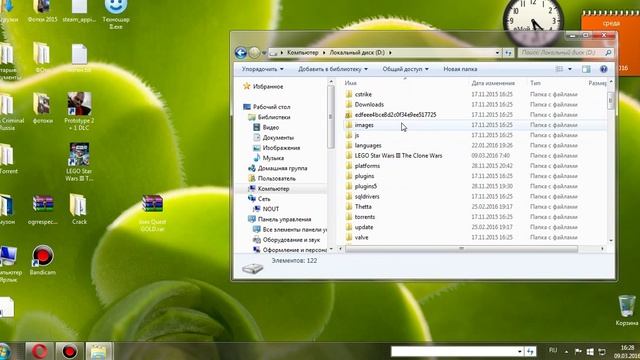Select Видео library in tree
Viewport: 640px width, 360px height.
271,127
